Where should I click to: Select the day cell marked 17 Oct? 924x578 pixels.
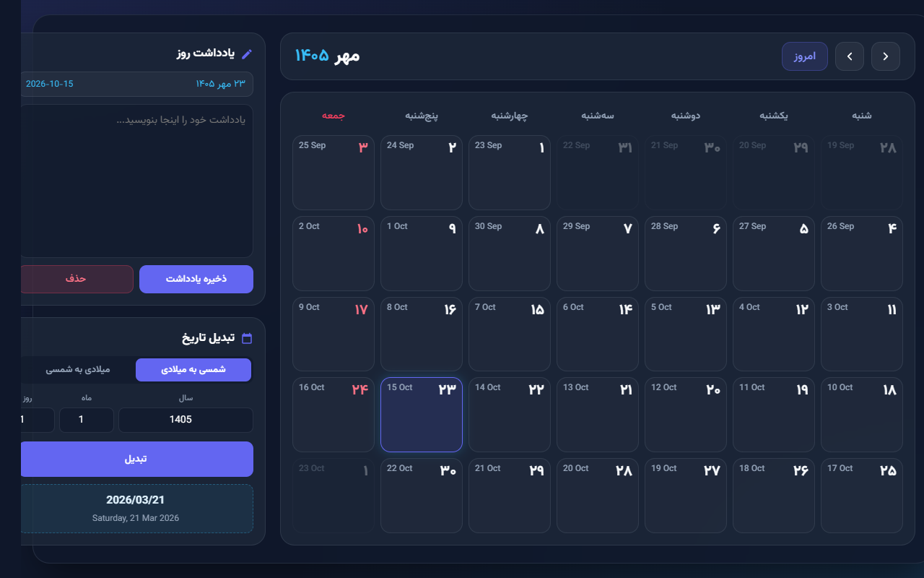point(862,496)
